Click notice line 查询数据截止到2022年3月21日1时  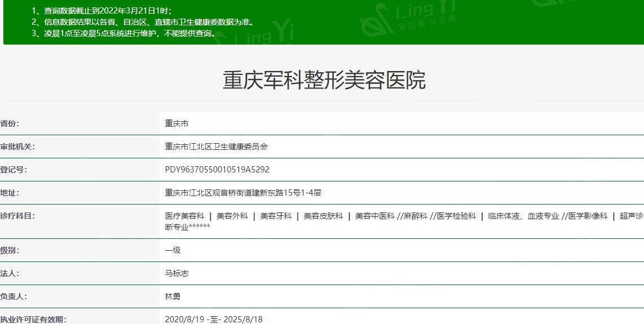click(x=102, y=11)
